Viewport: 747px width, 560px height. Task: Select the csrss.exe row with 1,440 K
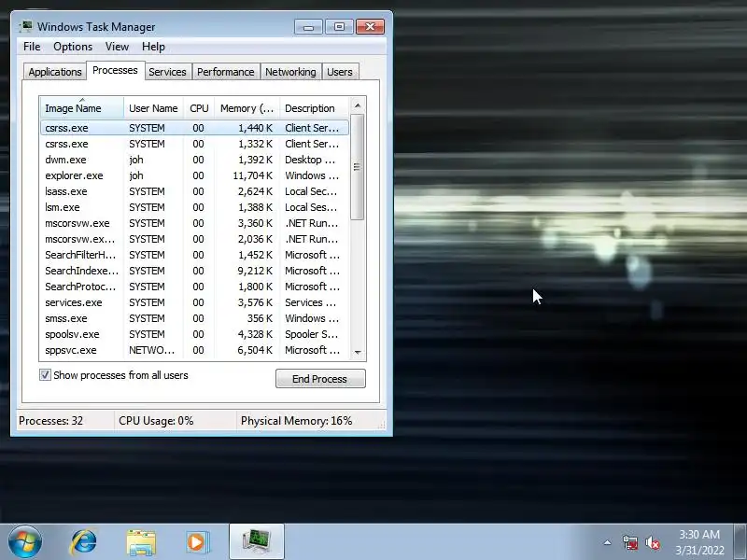[x=194, y=128]
